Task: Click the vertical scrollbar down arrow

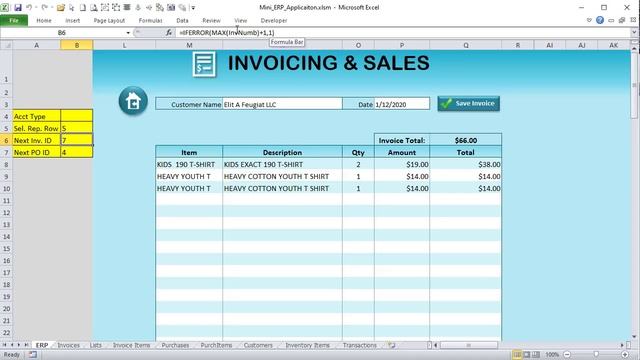Action: (x=634, y=337)
